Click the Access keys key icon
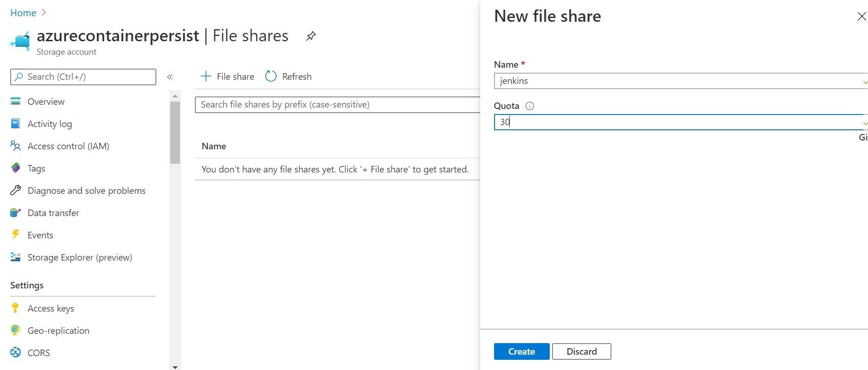 [15, 308]
